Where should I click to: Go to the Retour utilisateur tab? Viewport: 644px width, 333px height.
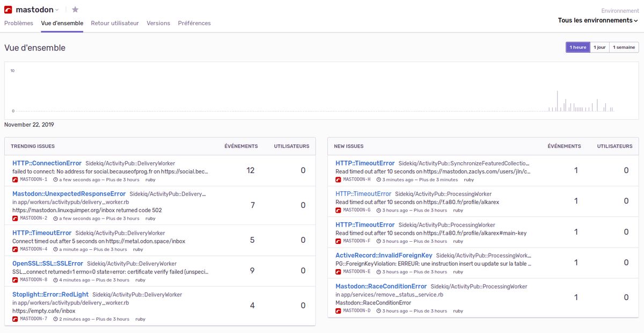(x=115, y=23)
